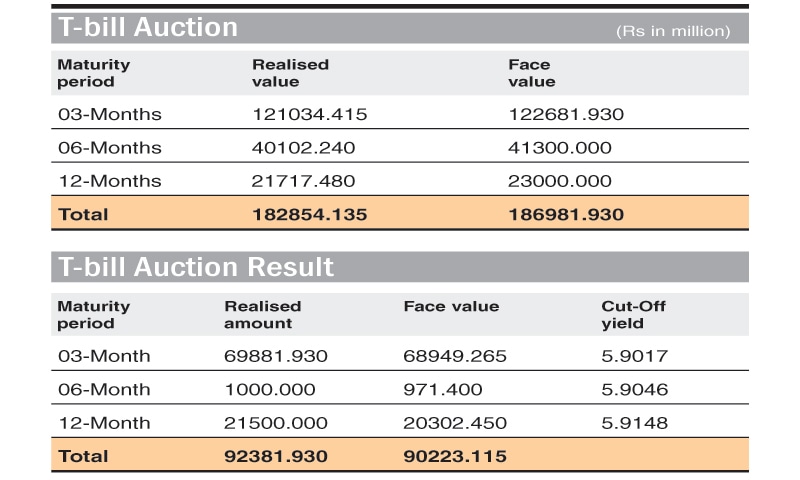
Task: Click the cut-off yield value 5.9046
Action: [635, 389]
